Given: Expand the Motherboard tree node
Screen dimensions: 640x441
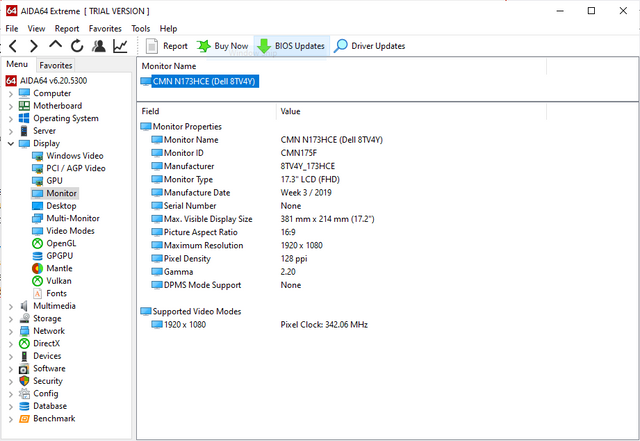Looking at the screenshot, I should [x=11, y=107].
